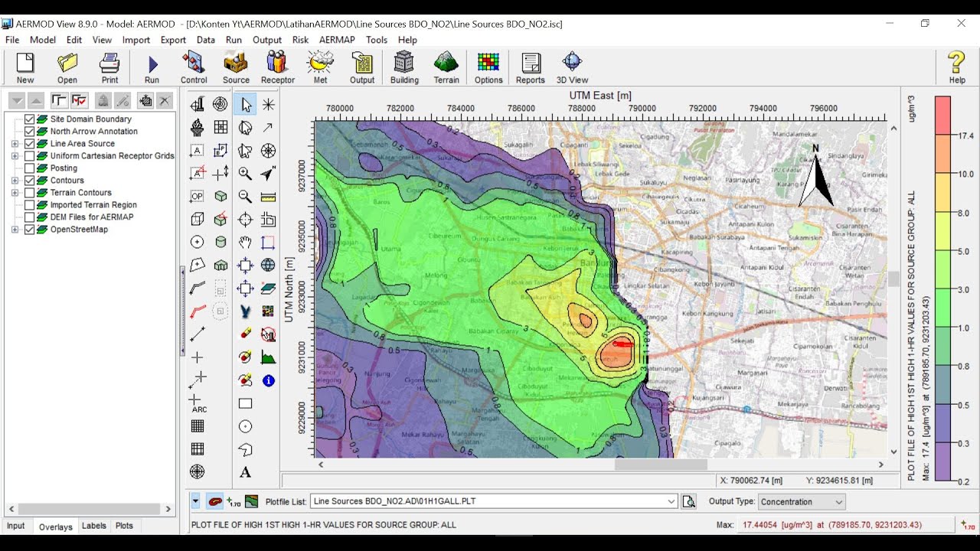Open the Terrain toolbar icon
Viewport: 980px width, 551px height.
point(446,67)
